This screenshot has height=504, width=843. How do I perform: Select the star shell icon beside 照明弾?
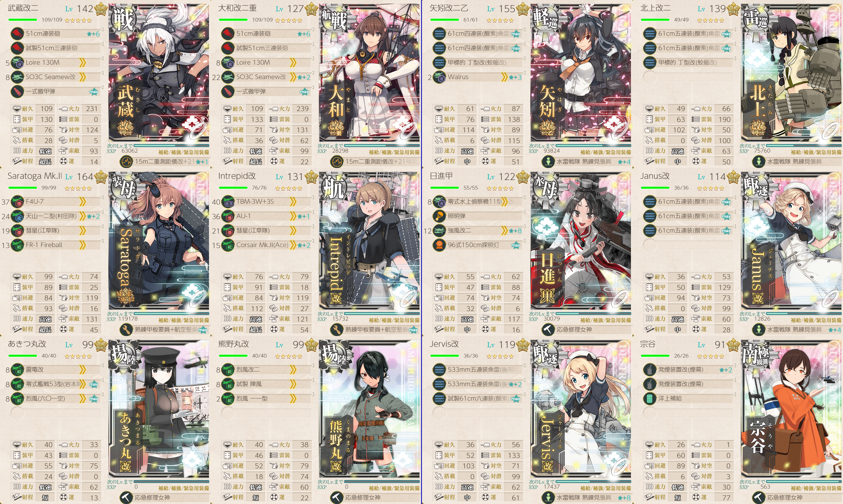[439, 216]
